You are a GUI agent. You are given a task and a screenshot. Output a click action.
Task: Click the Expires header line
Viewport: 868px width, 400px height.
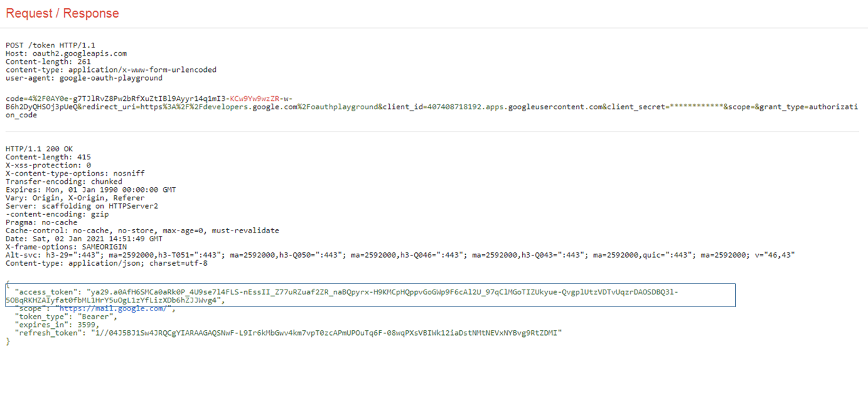click(91, 190)
